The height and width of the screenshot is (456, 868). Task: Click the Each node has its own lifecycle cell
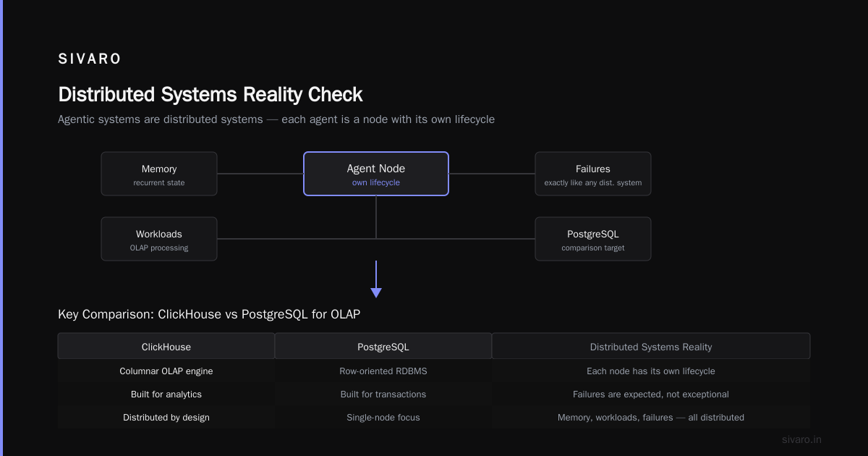pyautogui.click(x=651, y=371)
